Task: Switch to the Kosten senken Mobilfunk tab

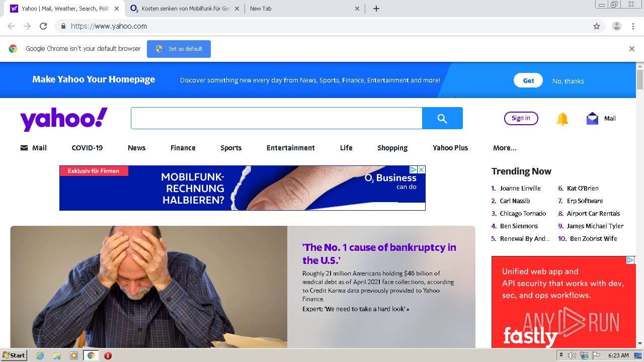Action: [185, 9]
